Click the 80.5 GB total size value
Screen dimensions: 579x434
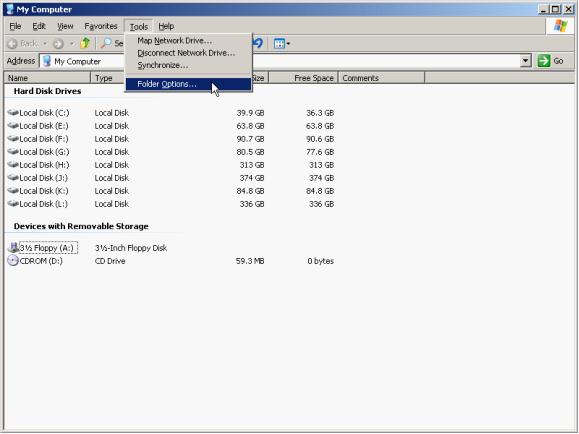coord(250,152)
